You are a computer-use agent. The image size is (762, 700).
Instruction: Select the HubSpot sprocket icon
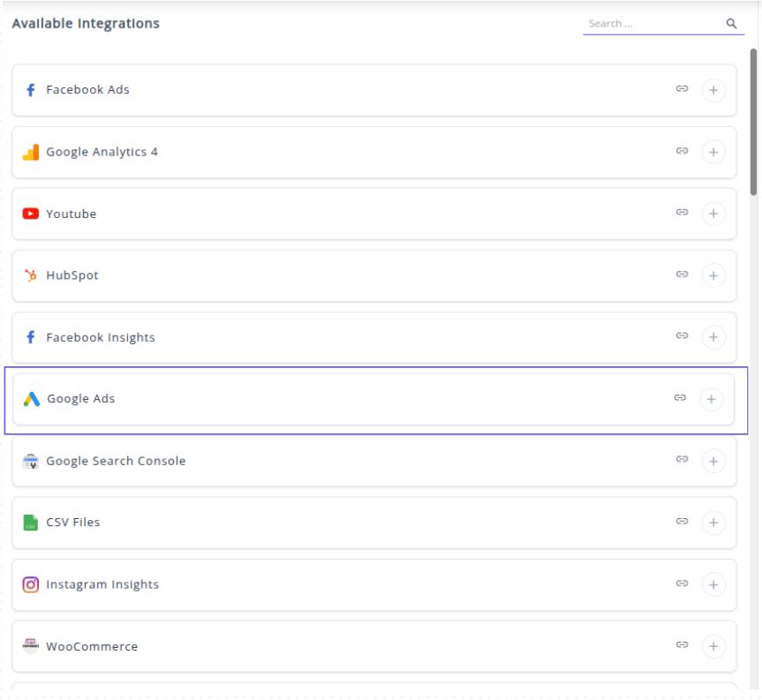coord(31,275)
